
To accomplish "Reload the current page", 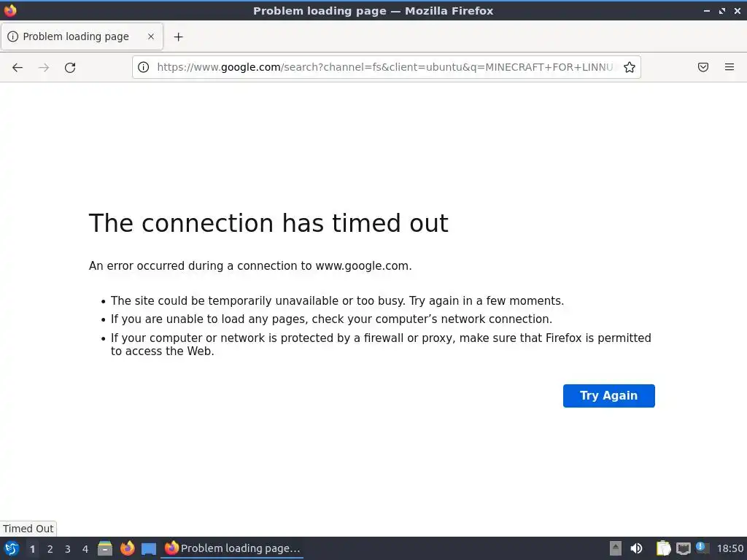I will tap(70, 68).
